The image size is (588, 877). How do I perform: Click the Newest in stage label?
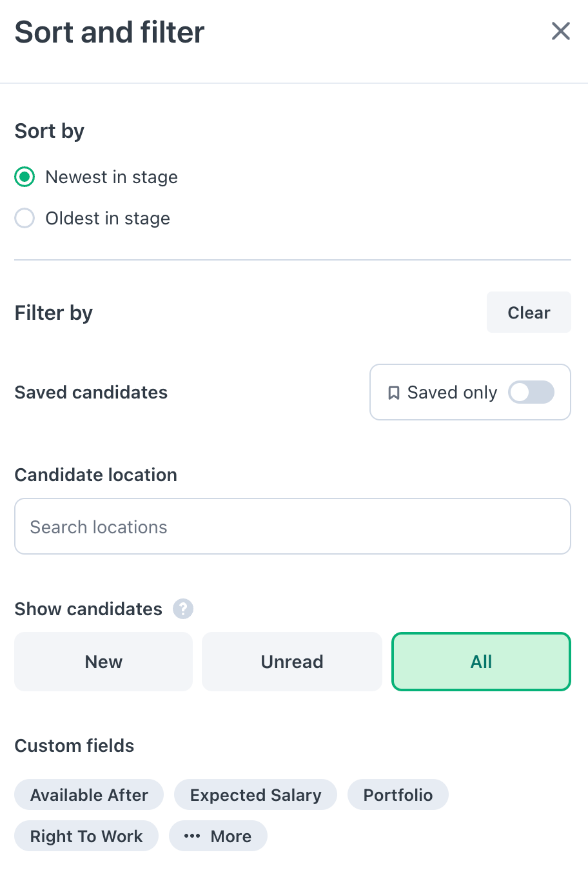click(x=112, y=177)
